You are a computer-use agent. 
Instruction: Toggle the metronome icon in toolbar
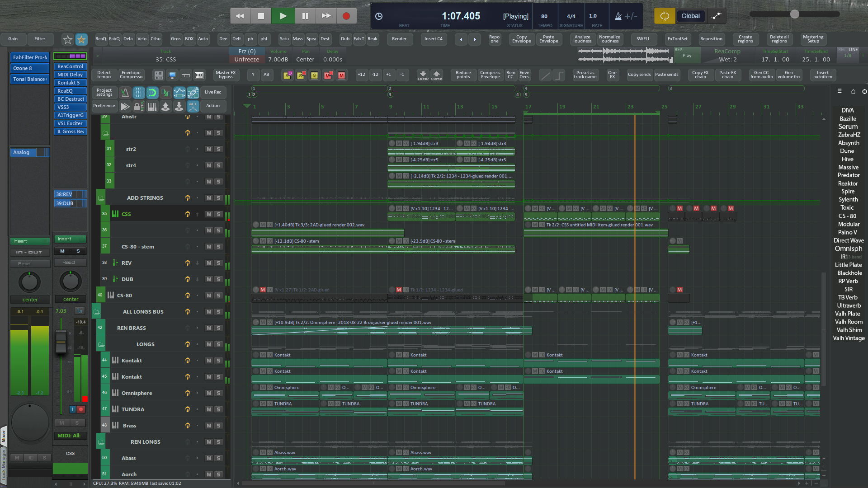[x=125, y=93]
